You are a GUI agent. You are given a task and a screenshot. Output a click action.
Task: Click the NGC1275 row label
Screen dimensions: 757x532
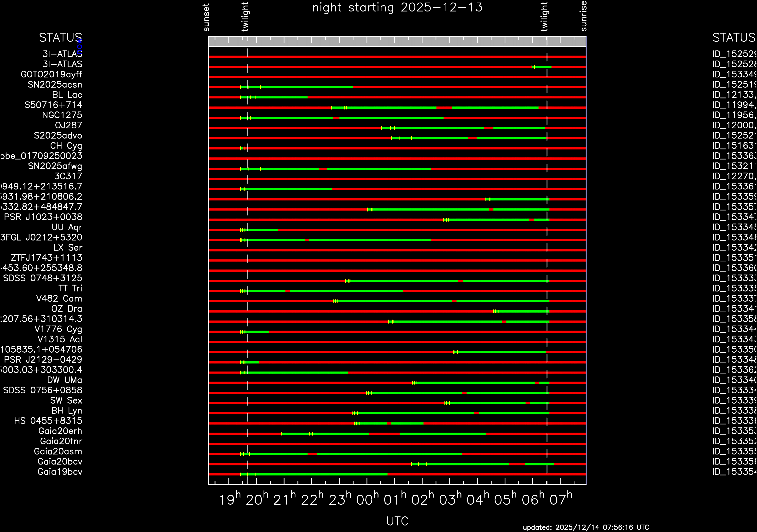tap(62, 115)
